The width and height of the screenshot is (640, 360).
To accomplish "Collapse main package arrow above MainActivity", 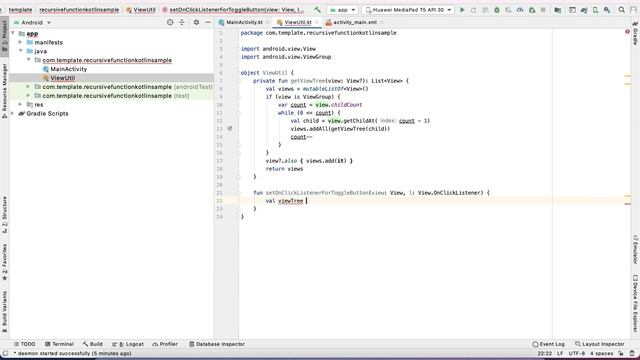I will point(28,60).
